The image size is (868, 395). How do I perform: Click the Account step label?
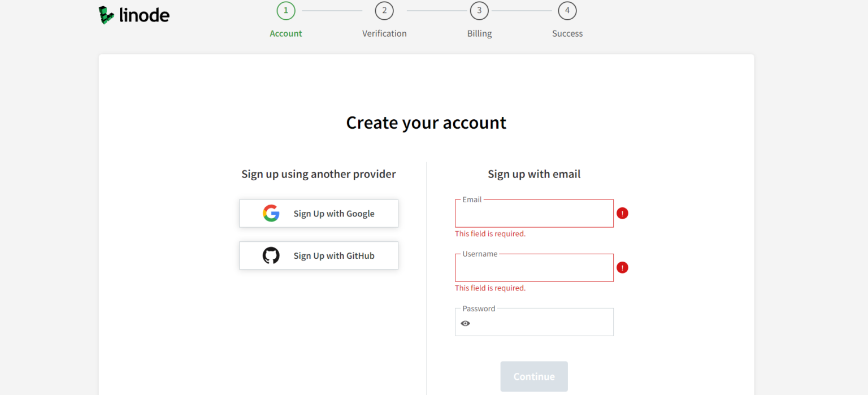[x=285, y=33]
